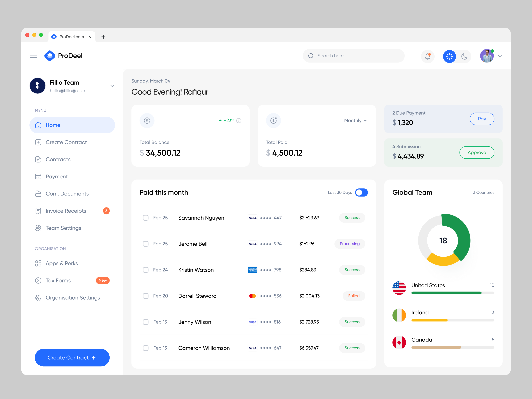The height and width of the screenshot is (399, 532).
Task: Expand the Monthly dropdown on Total Paid card
Action: click(355, 121)
